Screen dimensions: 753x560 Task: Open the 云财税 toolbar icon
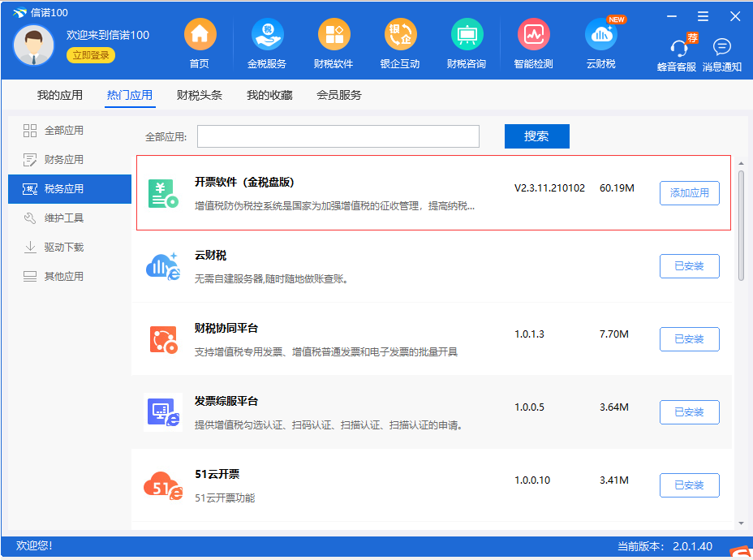click(x=600, y=35)
